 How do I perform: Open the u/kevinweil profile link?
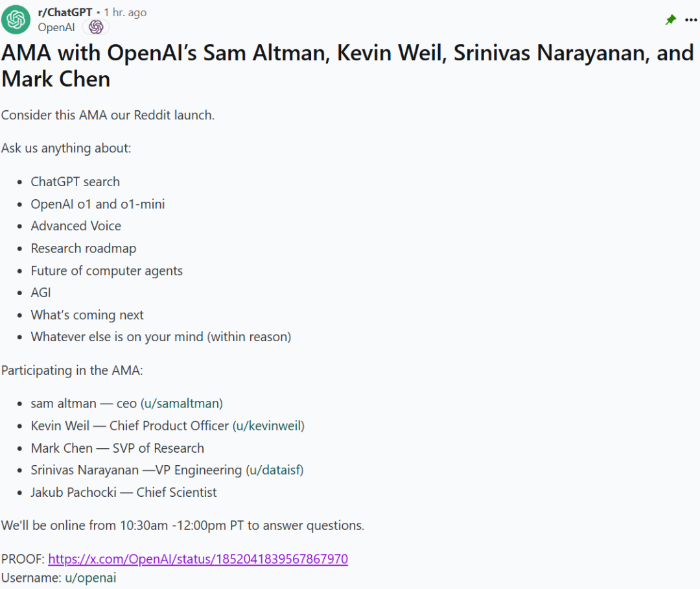coord(268,426)
